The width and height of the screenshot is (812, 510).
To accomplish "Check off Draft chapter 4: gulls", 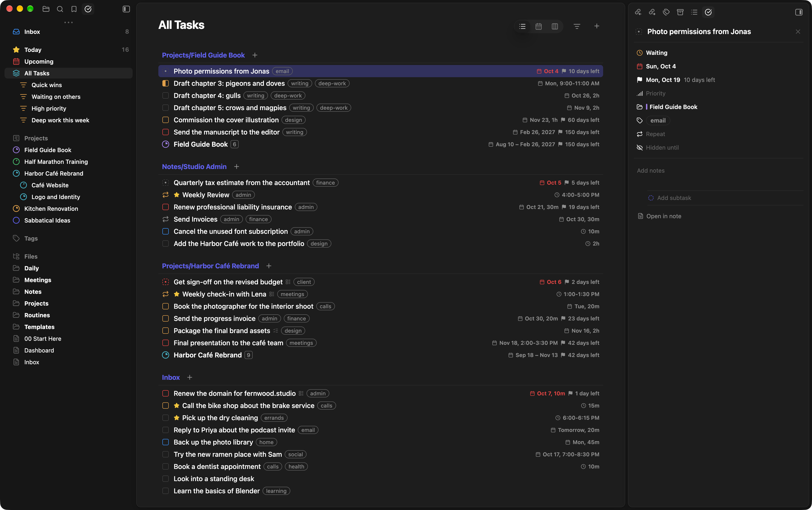I will (166, 96).
